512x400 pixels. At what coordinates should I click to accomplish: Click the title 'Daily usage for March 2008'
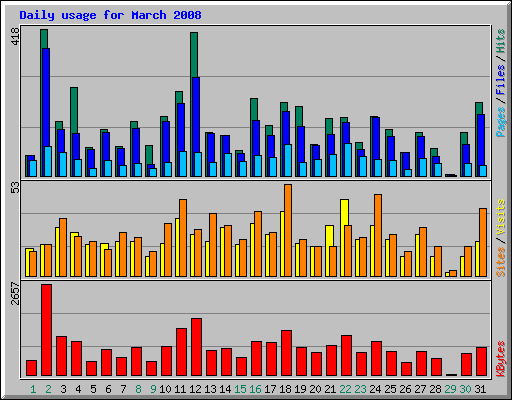[x=110, y=15]
